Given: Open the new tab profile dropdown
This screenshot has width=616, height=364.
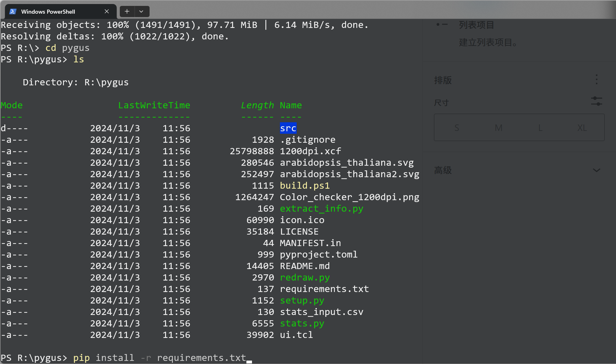Looking at the screenshot, I should 142,11.
